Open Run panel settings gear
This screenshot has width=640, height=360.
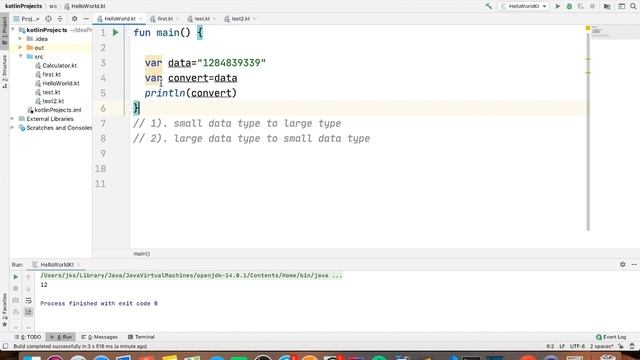point(622,264)
